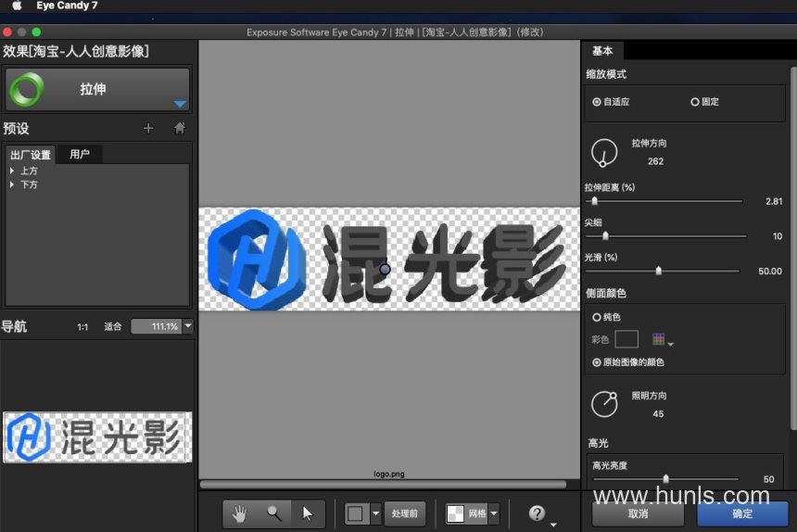The width and height of the screenshot is (797, 532).
Task: Click the 处理前 before-processing button
Action: (x=405, y=513)
